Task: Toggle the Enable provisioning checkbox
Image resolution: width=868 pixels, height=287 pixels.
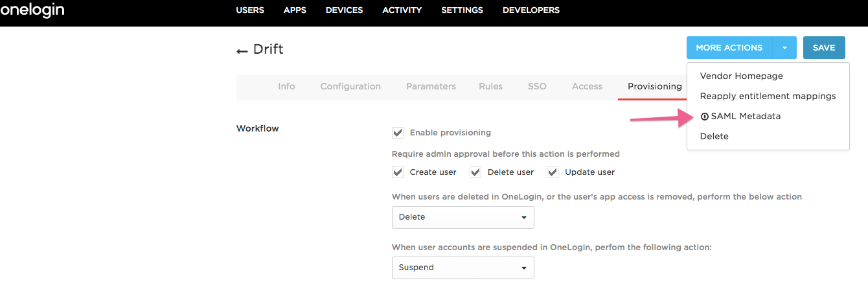Action: click(x=398, y=133)
